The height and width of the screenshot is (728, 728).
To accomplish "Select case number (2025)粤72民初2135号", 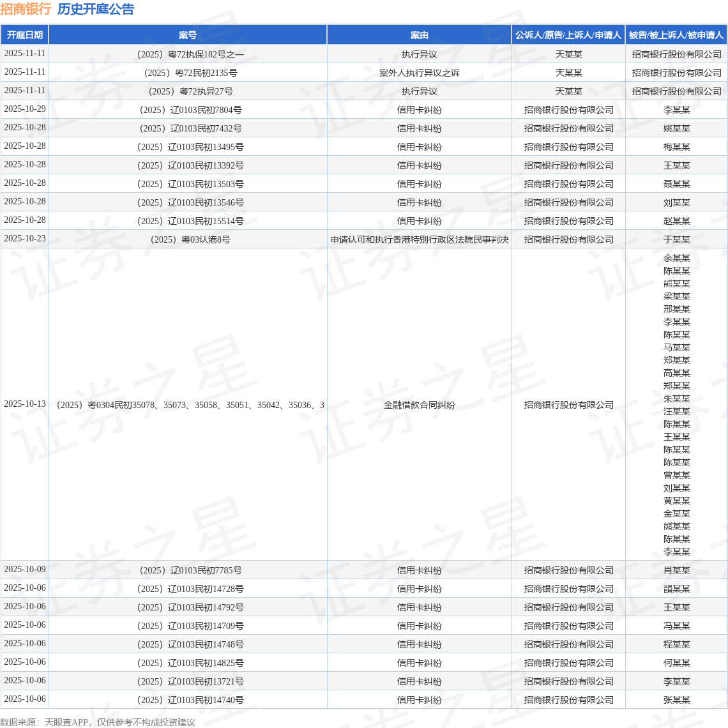I will click(x=190, y=73).
